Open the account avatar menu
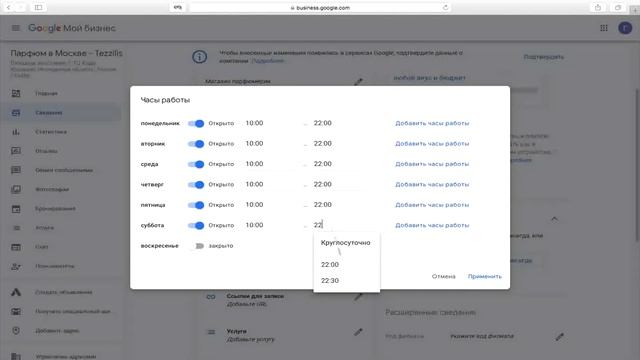 coord(625,28)
